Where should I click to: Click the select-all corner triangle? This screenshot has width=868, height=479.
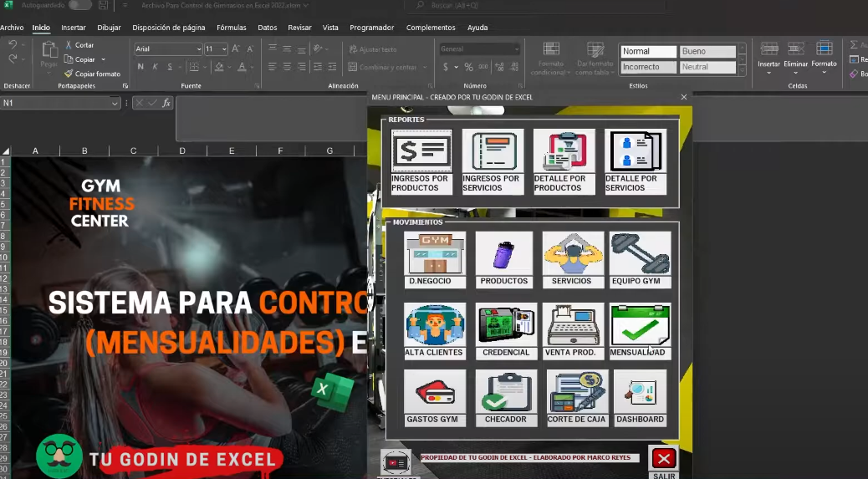tap(6, 151)
